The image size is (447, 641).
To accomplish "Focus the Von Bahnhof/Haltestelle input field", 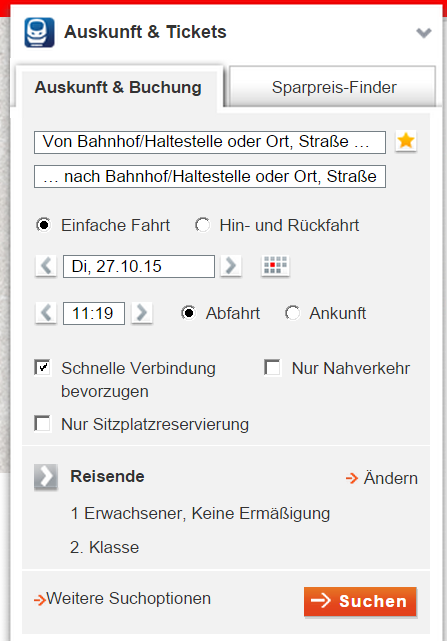I will (210, 142).
